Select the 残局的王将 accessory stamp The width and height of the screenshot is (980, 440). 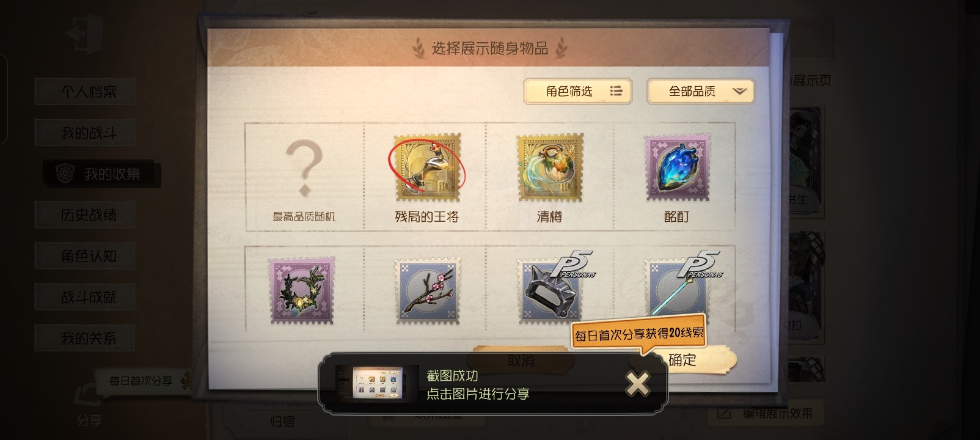(x=427, y=169)
